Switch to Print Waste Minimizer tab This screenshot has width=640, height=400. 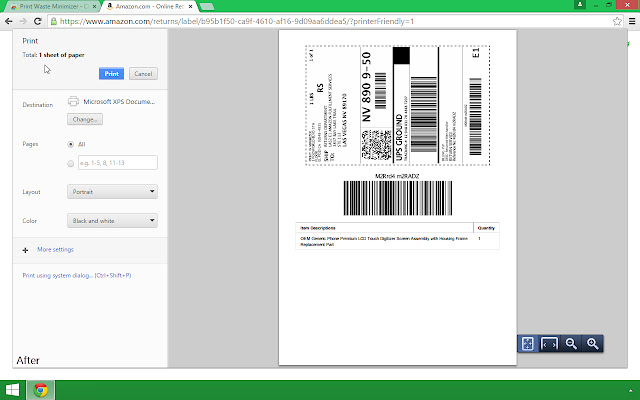(53, 7)
